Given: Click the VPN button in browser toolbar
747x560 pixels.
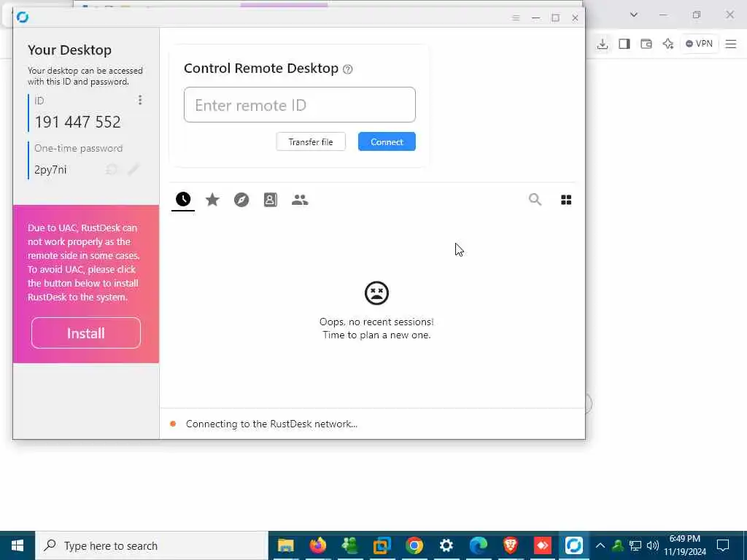Looking at the screenshot, I should [699, 44].
